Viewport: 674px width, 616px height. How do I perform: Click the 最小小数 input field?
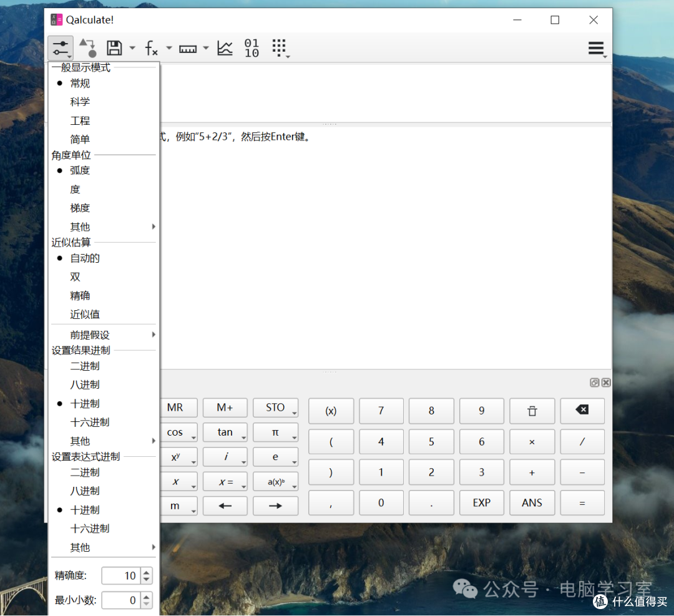(121, 600)
